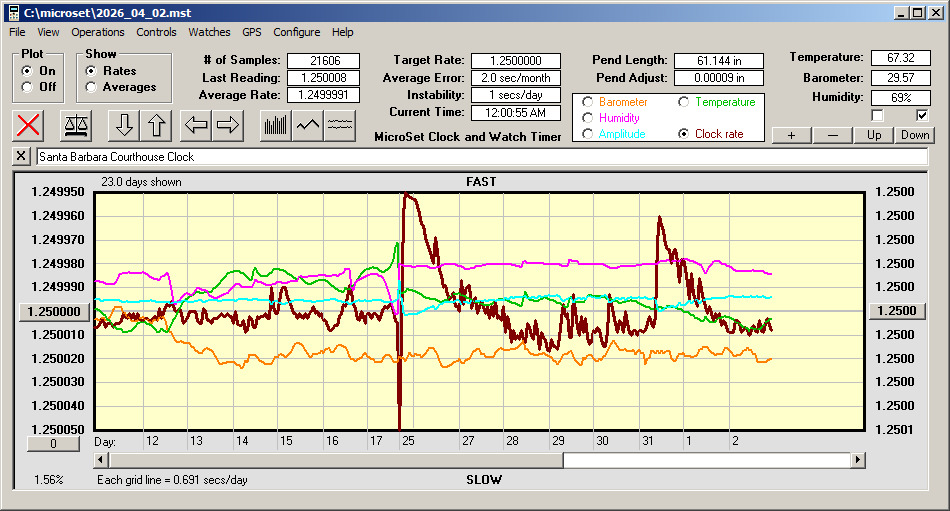950x511 pixels.
Task: Click the 1.250000 button left of graph
Action: (x=56, y=311)
